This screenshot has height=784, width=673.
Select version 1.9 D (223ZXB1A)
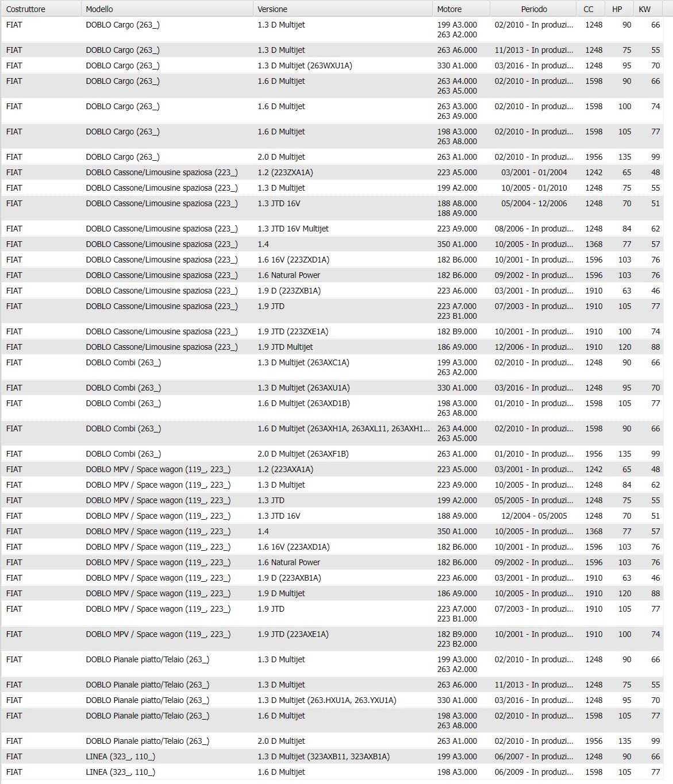289,291
